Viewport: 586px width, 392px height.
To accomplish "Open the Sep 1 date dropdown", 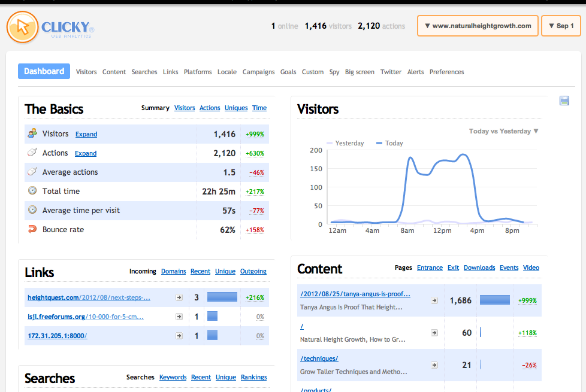I will pos(561,26).
